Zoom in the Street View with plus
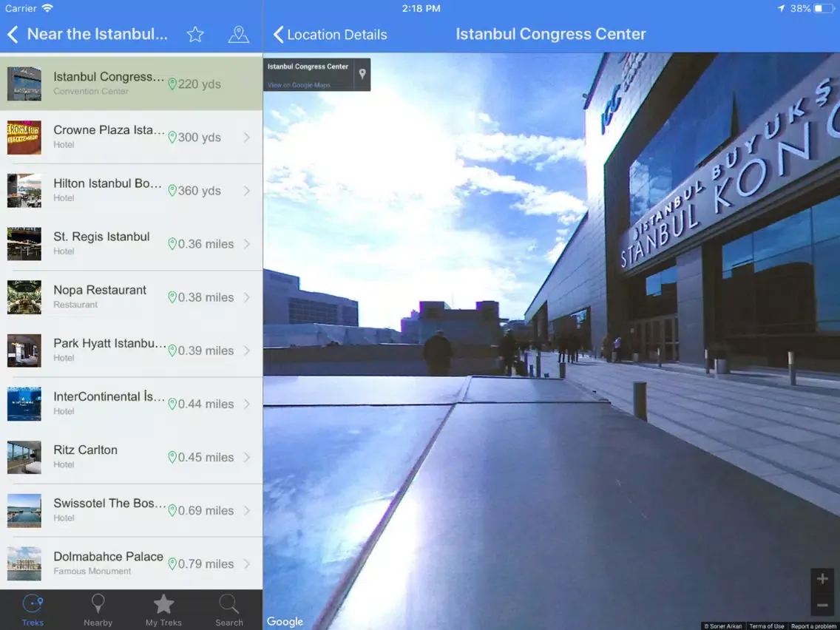The width and height of the screenshot is (840, 630). (x=822, y=579)
